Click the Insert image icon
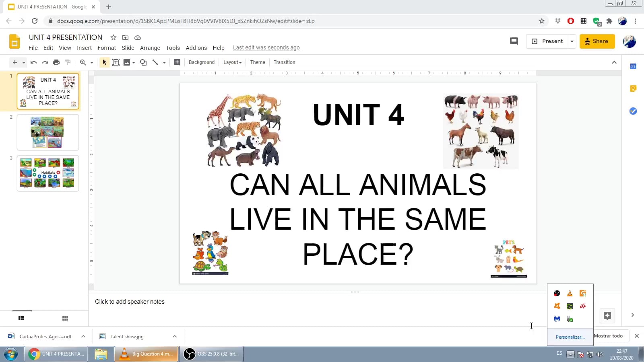The width and height of the screenshot is (644, 362). (x=127, y=62)
